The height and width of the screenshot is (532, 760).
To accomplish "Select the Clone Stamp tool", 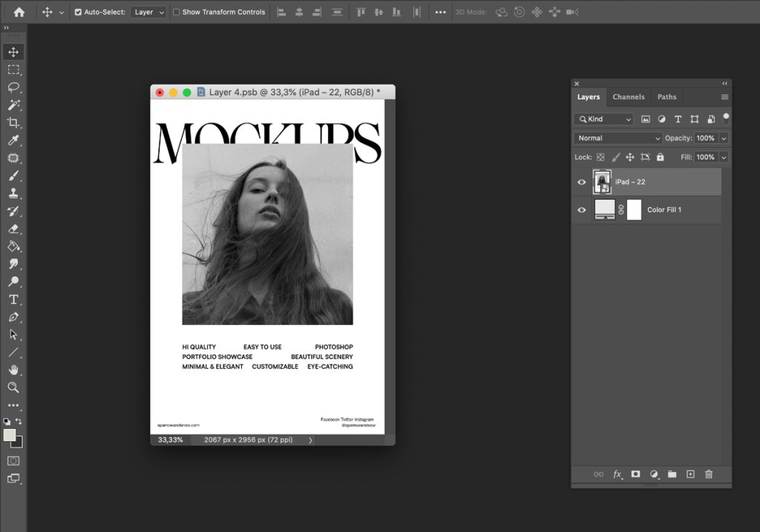I will (13, 194).
